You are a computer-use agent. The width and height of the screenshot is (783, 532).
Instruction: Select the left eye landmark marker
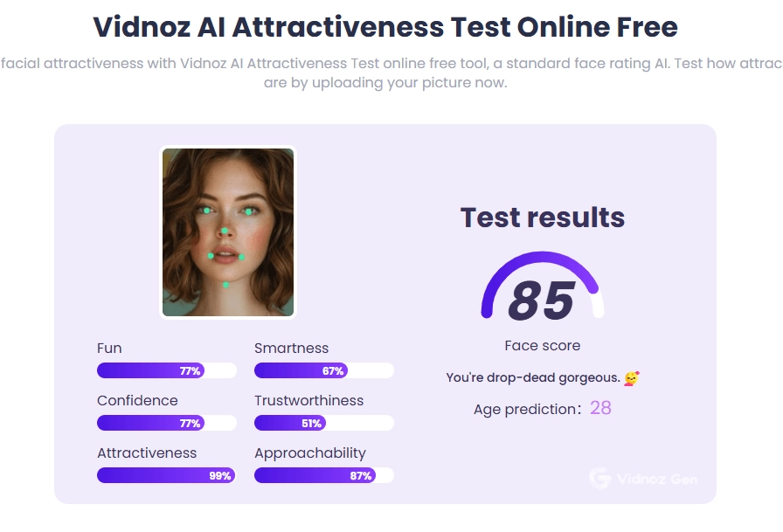[x=205, y=211]
